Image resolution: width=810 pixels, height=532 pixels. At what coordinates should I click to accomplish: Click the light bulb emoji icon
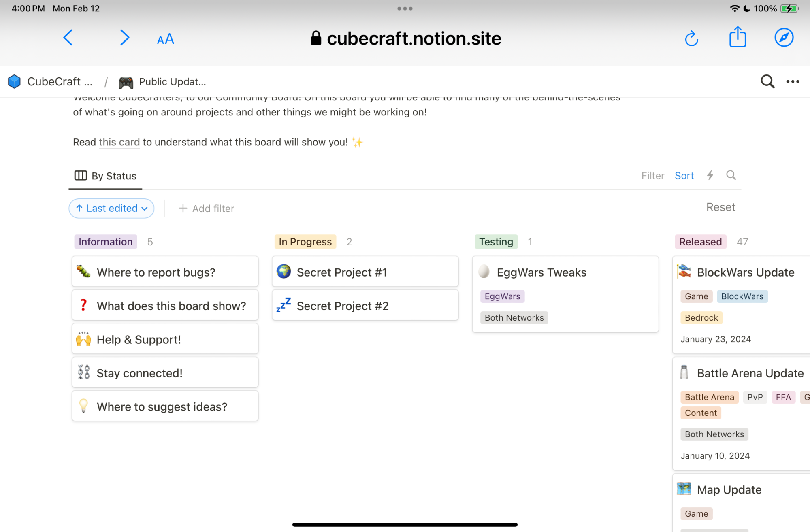click(x=83, y=406)
